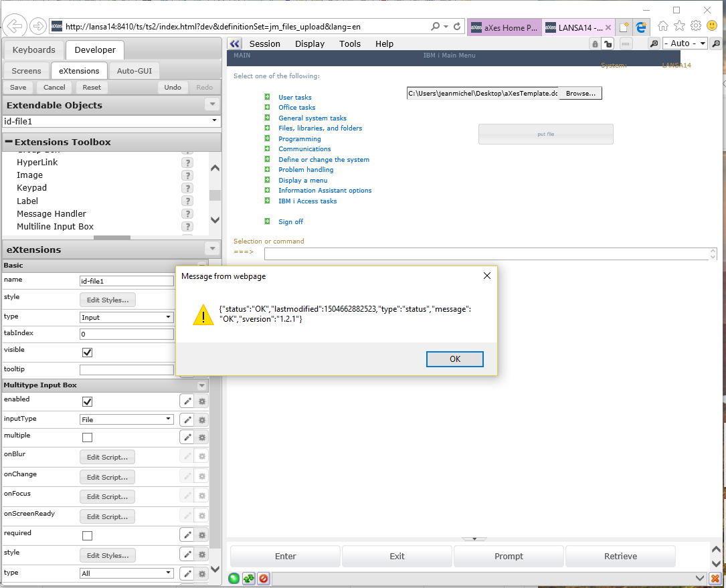Screen dimensions: 726x588
Task: Uncheck the visible checkbox
Action: [x=87, y=353]
